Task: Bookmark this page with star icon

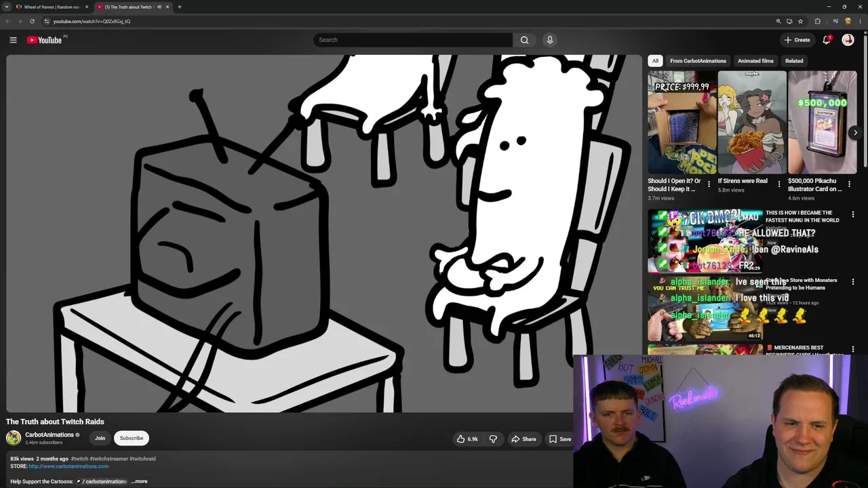Action: [x=800, y=21]
